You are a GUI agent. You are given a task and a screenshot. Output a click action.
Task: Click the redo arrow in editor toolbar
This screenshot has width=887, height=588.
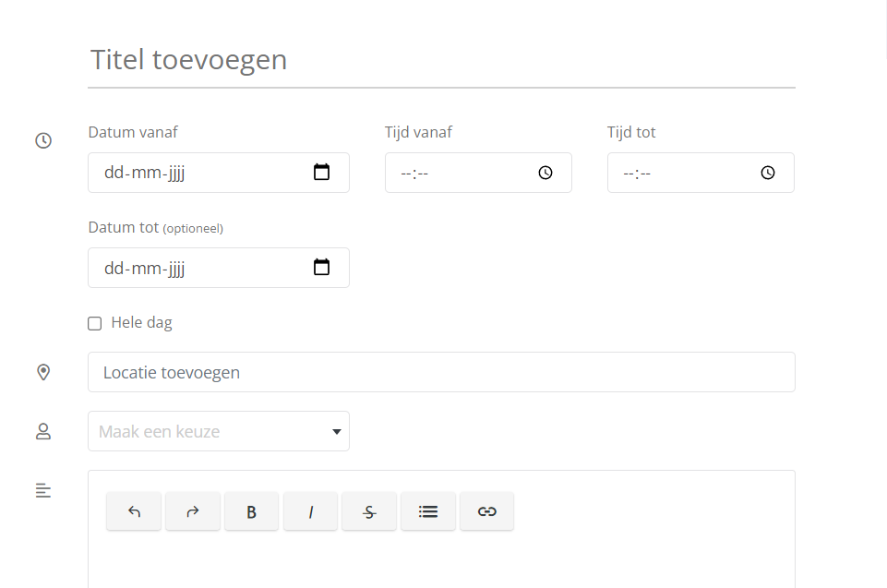(x=193, y=511)
